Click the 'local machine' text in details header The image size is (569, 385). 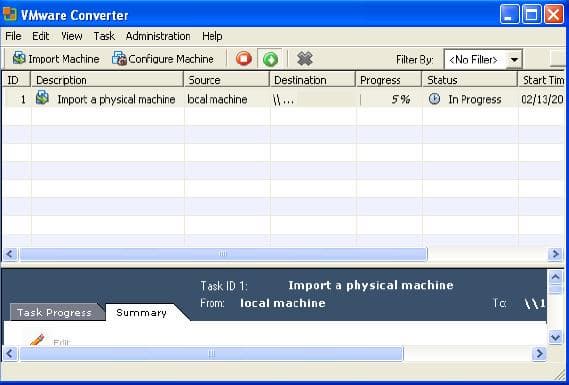click(x=283, y=303)
